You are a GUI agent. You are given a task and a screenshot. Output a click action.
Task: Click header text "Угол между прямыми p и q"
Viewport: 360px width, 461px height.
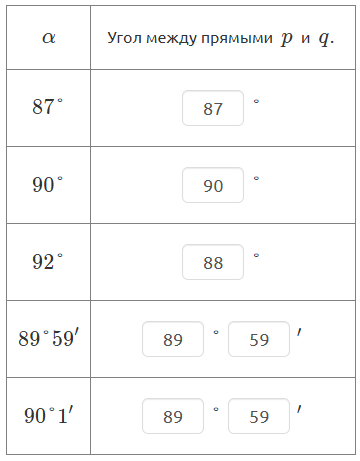click(221, 39)
